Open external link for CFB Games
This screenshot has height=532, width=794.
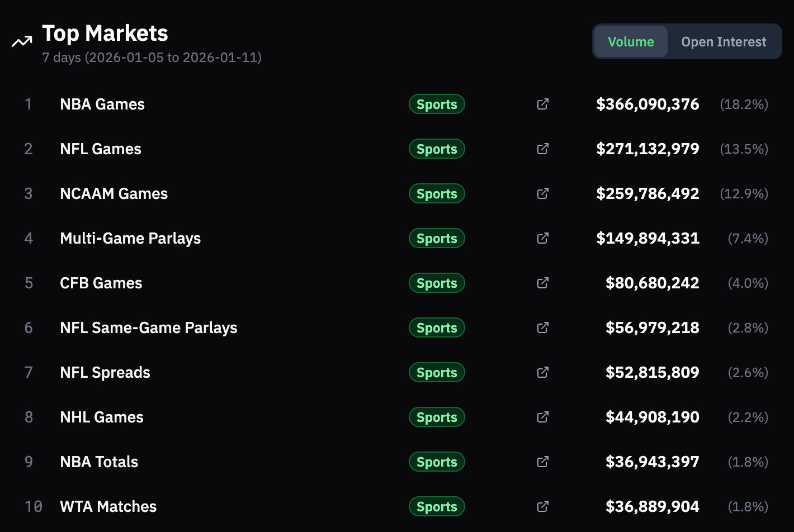[x=542, y=283]
